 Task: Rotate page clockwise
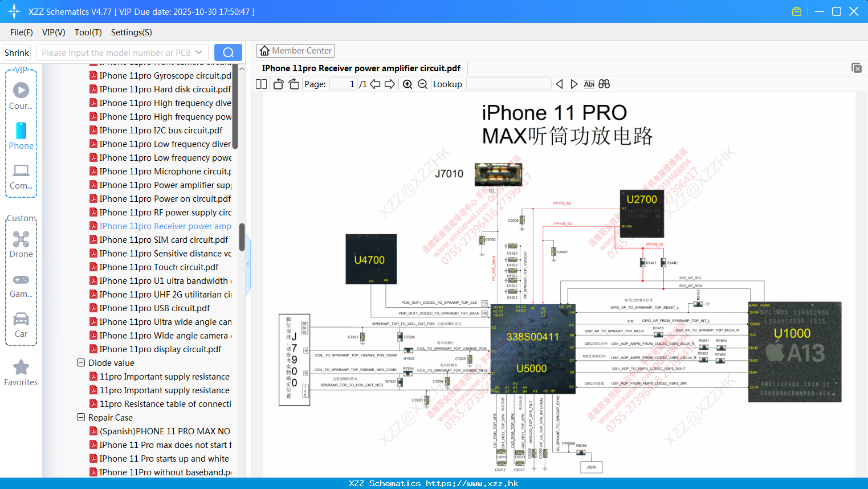point(294,84)
